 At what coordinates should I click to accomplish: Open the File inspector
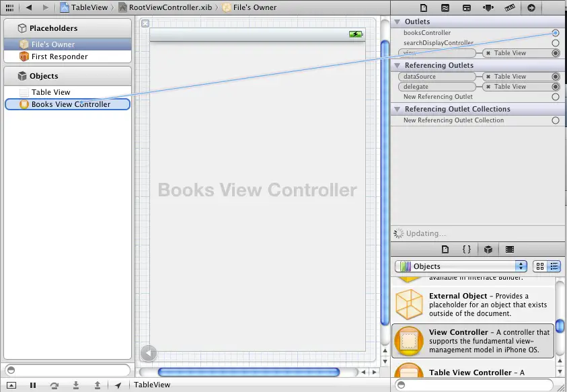coord(424,7)
